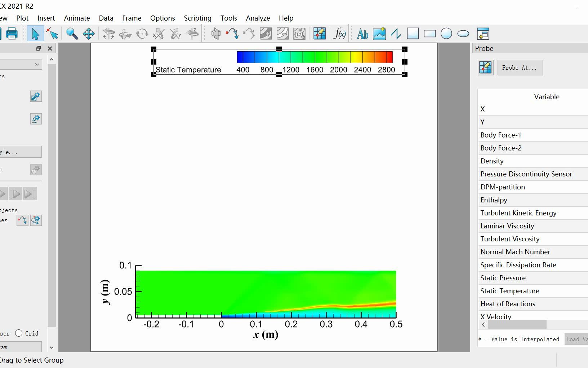Pick the rollerball rotate tool
Viewport: 588px width, 368px height.
[x=125, y=34]
